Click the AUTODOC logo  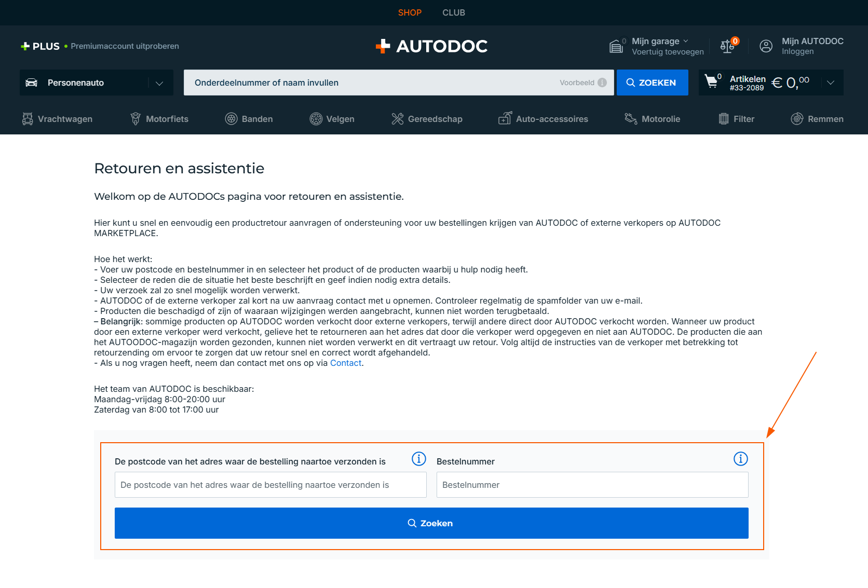(x=431, y=46)
